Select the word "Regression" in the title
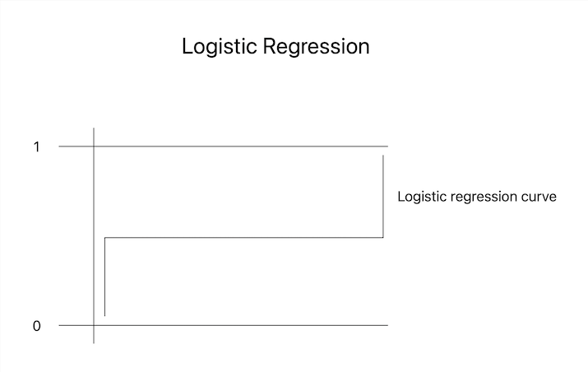 [x=315, y=47]
